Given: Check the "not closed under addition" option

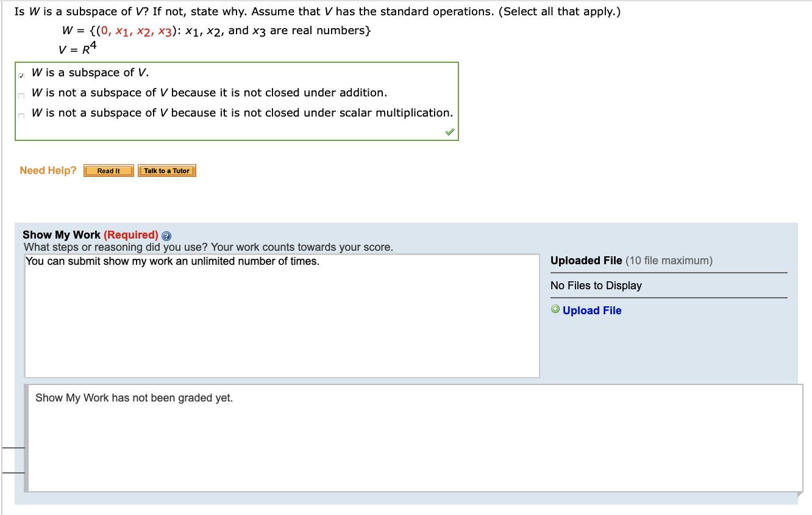Looking at the screenshot, I should 21,96.
